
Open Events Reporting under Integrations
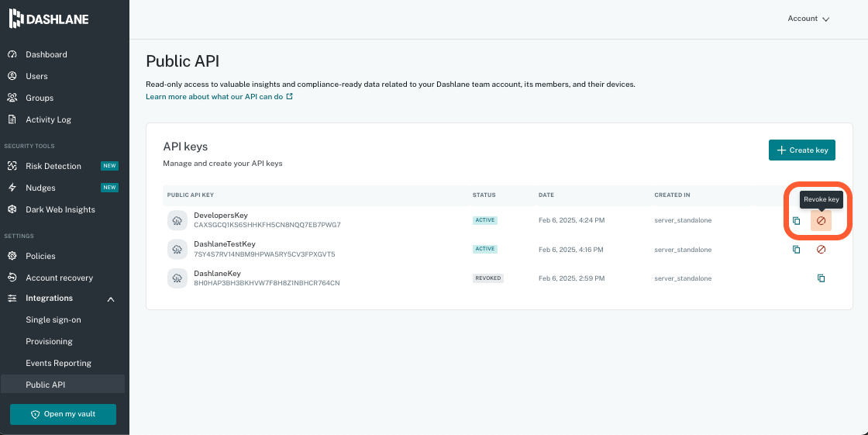pos(58,363)
